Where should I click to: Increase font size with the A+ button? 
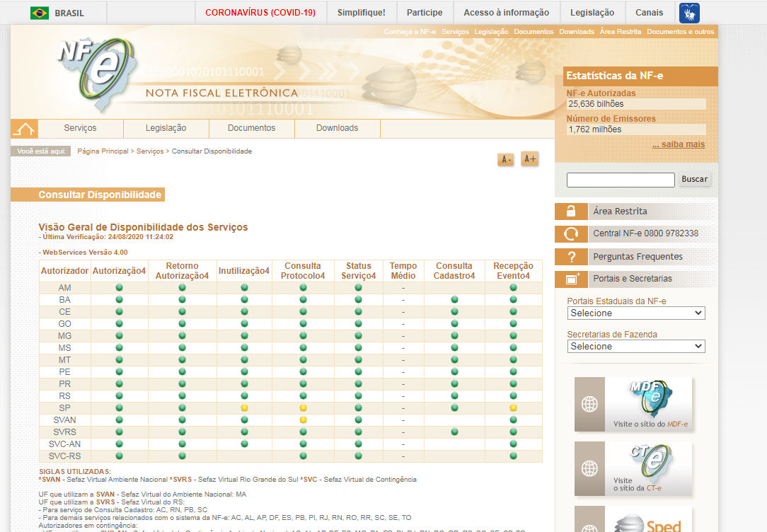530,159
